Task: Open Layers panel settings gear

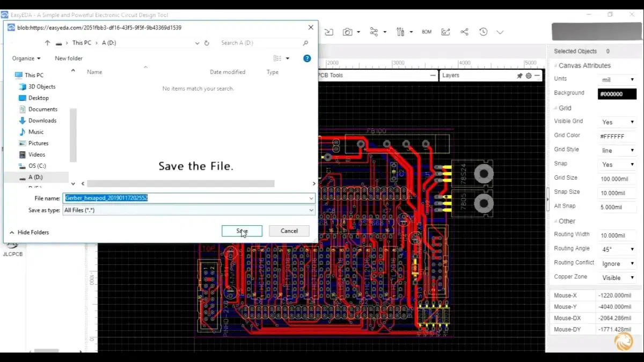Action: click(x=529, y=76)
